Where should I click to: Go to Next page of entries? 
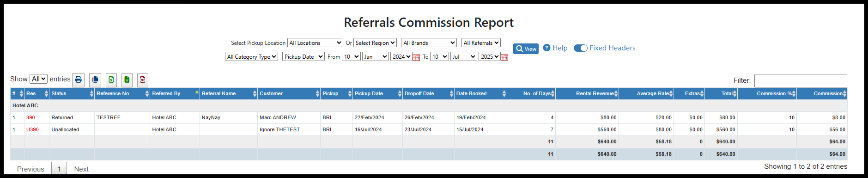(x=81, y=169)
